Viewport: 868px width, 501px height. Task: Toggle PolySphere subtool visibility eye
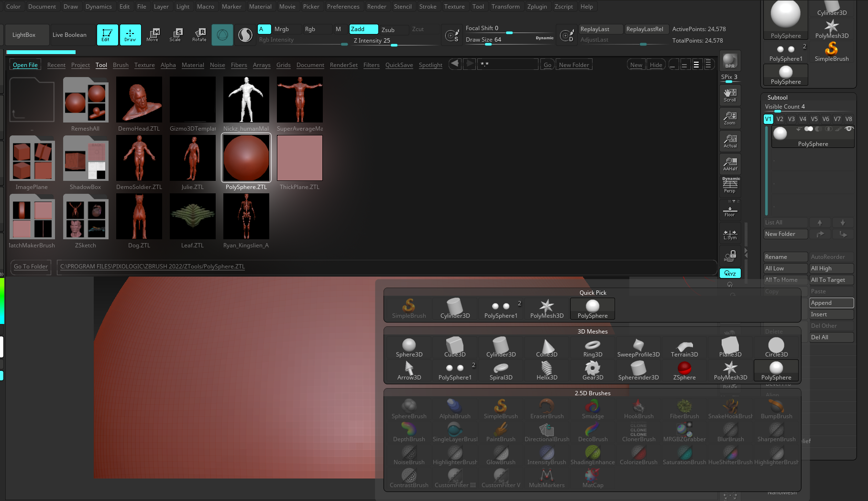[x=849, y=129]
